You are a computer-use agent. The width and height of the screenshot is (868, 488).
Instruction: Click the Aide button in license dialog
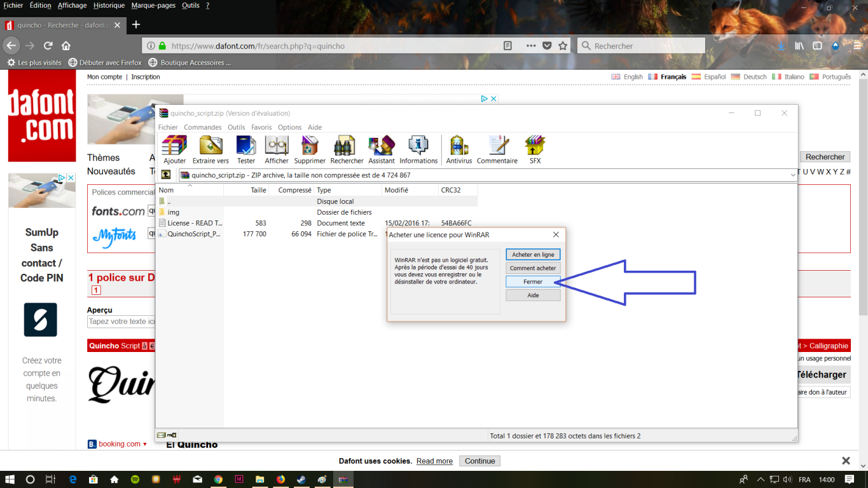coord(533,295)
